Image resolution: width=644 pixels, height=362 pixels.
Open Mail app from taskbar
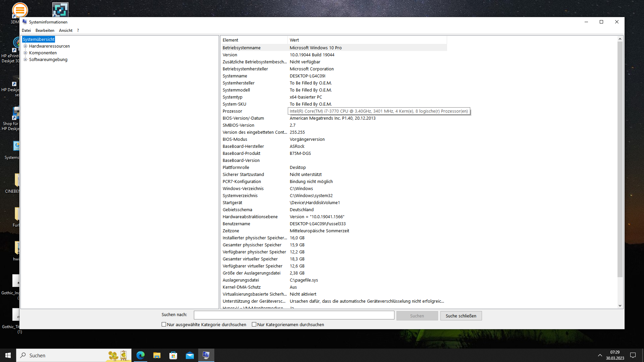[x=190, y=355]
